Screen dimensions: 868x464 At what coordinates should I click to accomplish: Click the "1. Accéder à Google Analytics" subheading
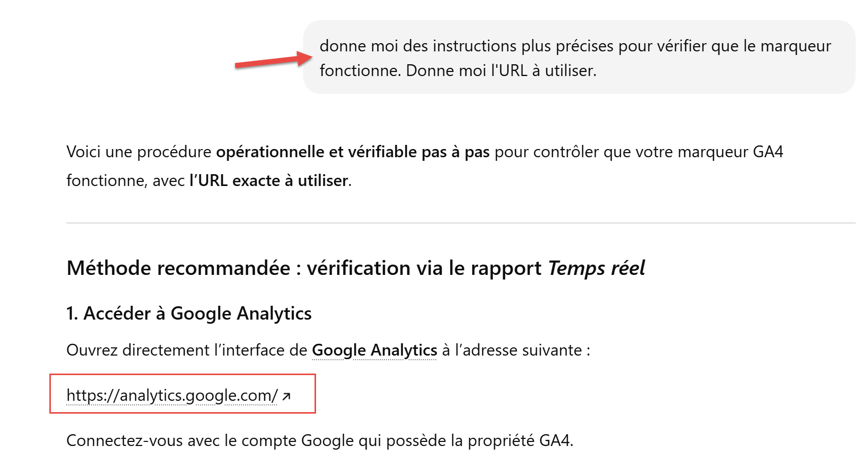coord(189,313)
